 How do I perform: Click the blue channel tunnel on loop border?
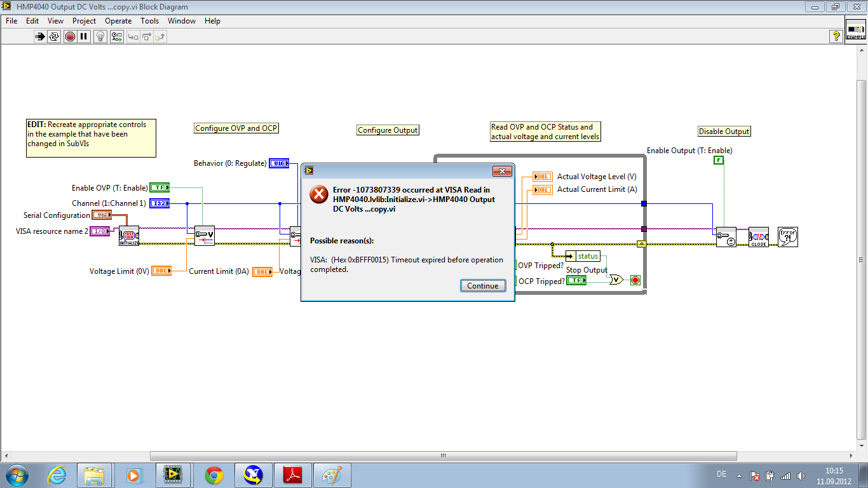click(644, 203)
